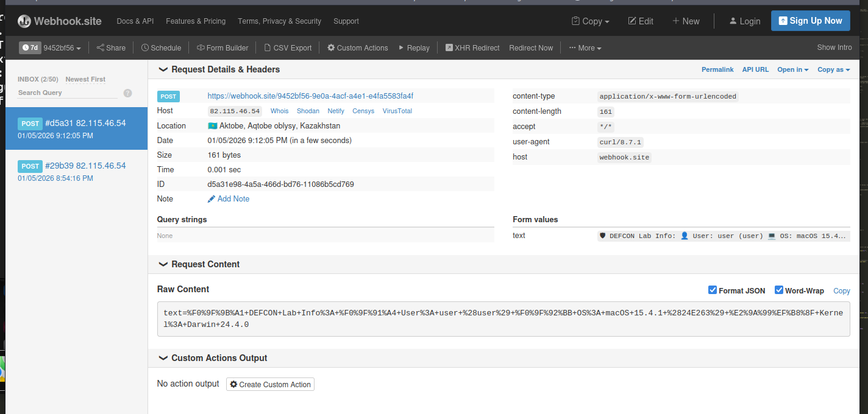
Task: Click the Sign Up Now button
Action: pyautogui.click(x=810, y=21)
